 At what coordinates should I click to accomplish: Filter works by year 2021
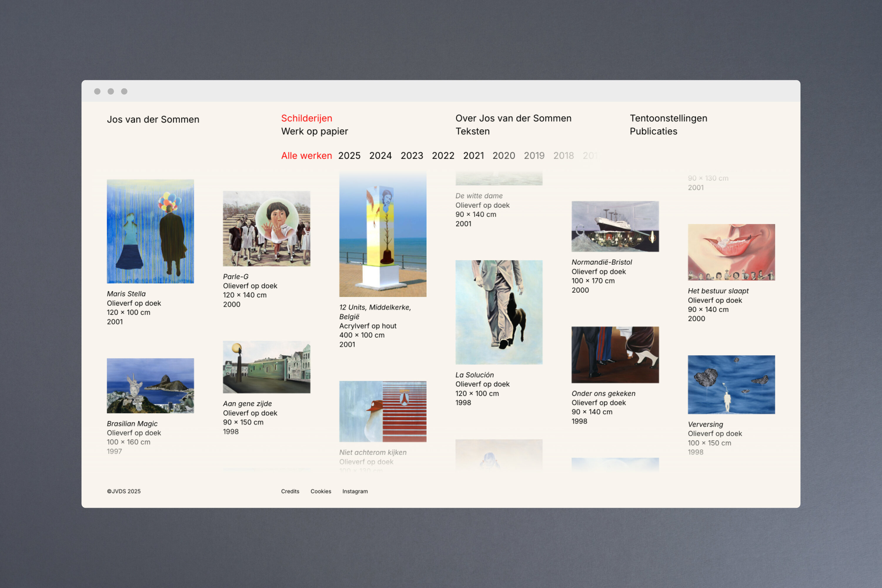coord(473,156)
